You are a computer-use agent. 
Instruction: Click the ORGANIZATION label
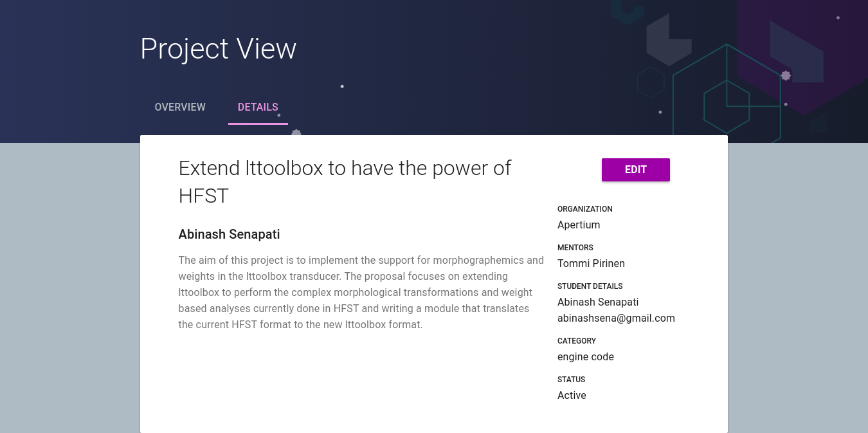[585, 209]
